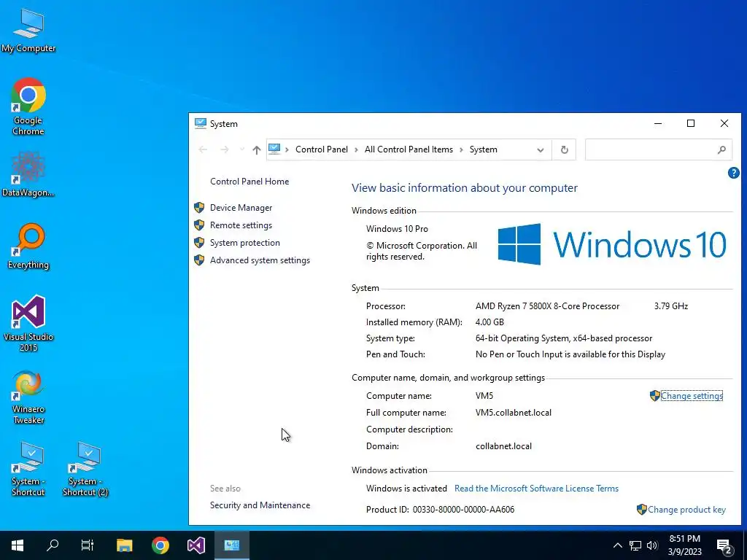Open Security and Maintenance link
Image resolution: width=747 pixels, height=560 pixels.
260,505
